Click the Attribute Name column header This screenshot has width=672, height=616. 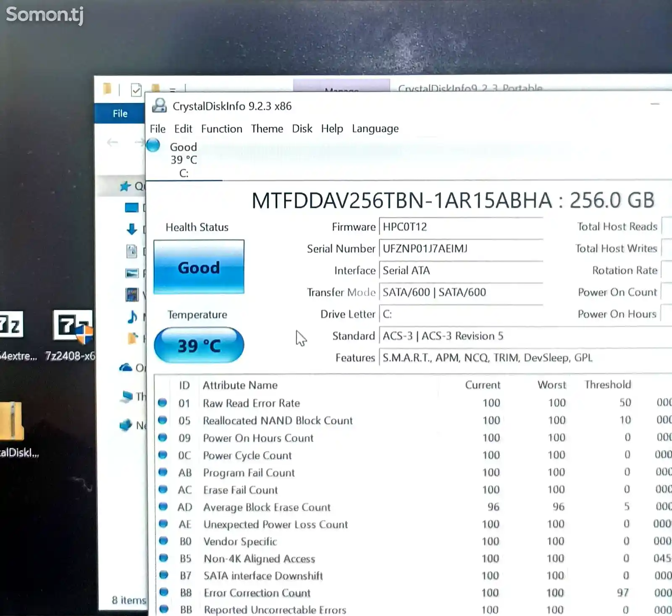pyautogui.click(x=240, y=385)
